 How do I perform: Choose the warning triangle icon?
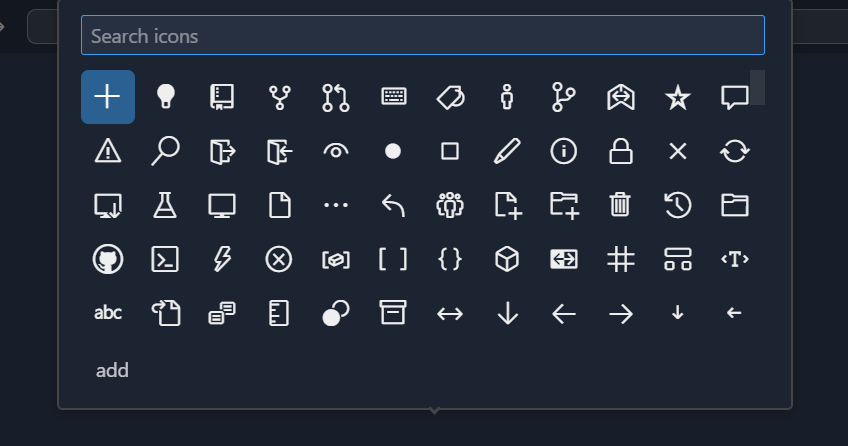108,151
